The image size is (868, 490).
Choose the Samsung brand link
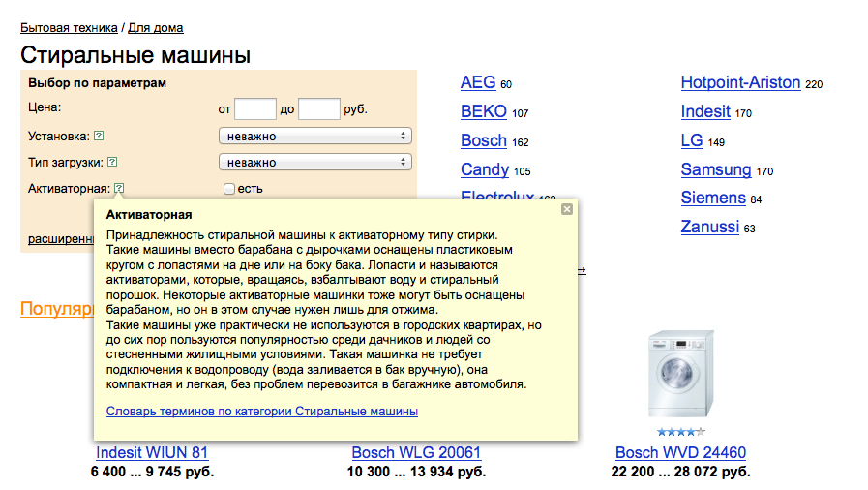point(716,170)
